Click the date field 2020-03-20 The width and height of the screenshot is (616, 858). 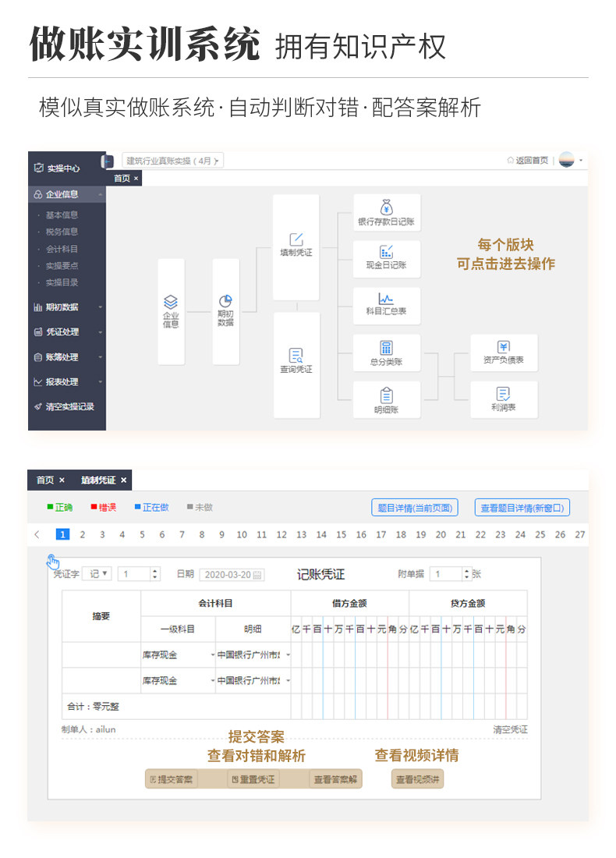(232, 575)
